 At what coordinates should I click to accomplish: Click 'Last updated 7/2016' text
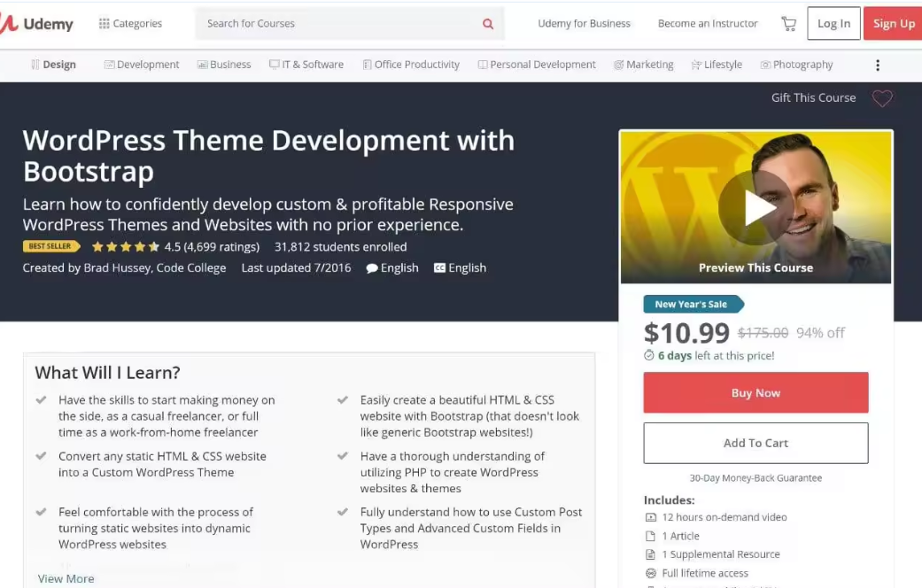(x=297, y=268)
